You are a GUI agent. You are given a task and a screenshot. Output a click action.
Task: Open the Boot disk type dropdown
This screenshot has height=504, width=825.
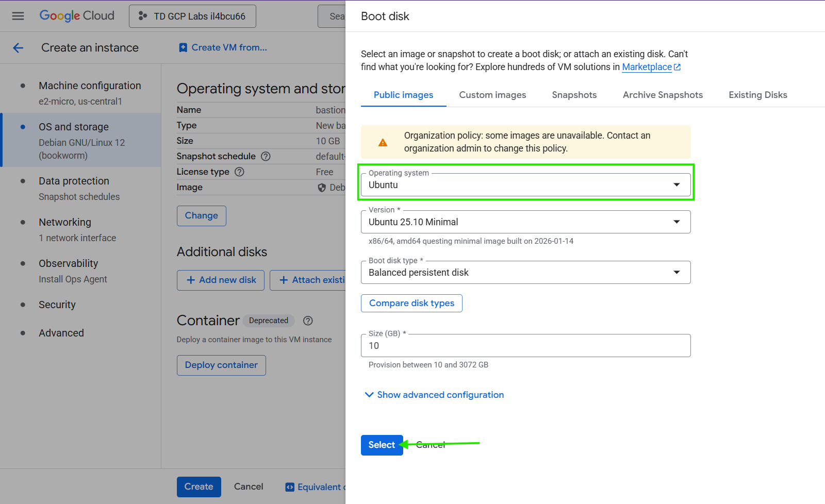click(525, 273)
